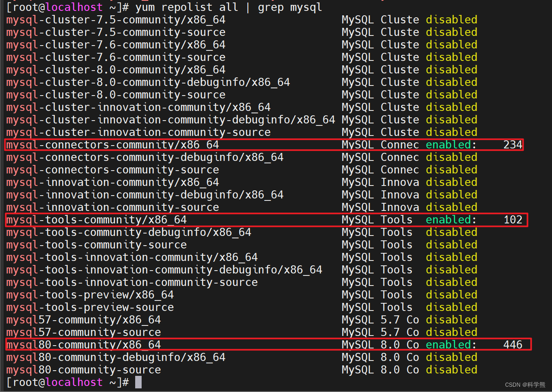Click 'mysql-tools-community-debuginfo/x86_64' text
Image resolution: width=552 pixels, height=392 pixels.
tap(129, 232)
